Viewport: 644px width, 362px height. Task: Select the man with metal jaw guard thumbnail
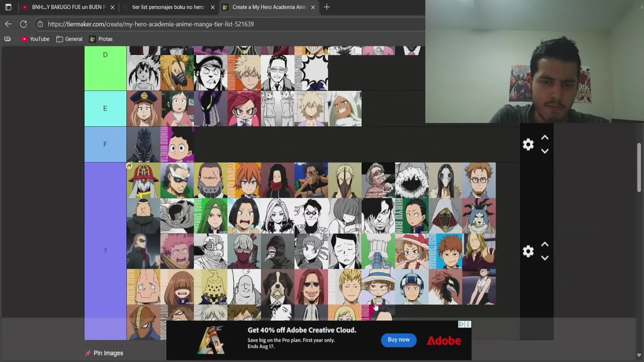point(210,180)
